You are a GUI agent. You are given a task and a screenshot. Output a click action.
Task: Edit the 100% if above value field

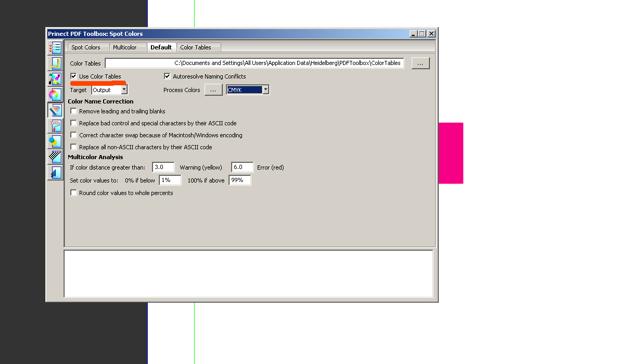point(240,180)
